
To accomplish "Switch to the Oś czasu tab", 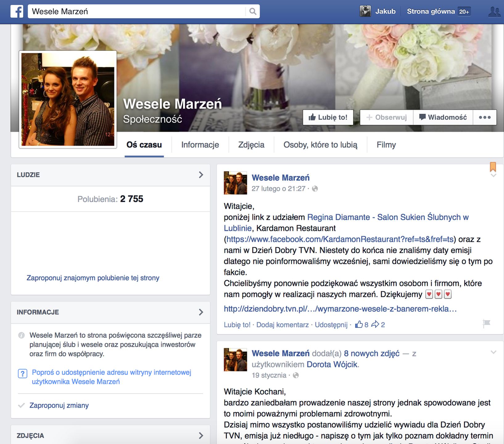I will tap(144, 145).
